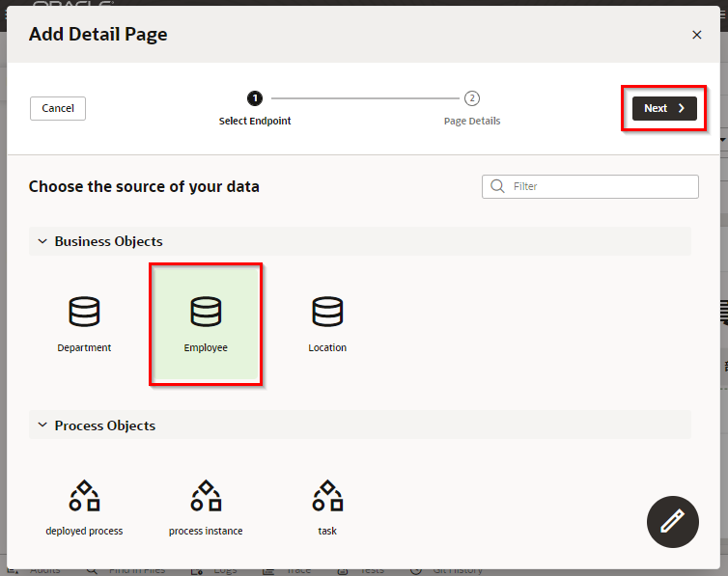
Task: Select the task process object icon
Action: point(327,496)
